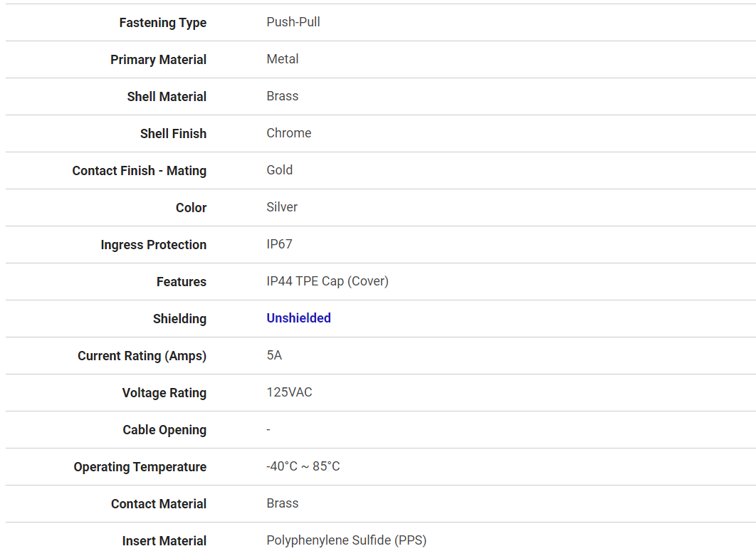Image resolution: width=756 pixels, height=556 pixels.
Task: Select the Cable Opening label
Action: click(165, 430)
